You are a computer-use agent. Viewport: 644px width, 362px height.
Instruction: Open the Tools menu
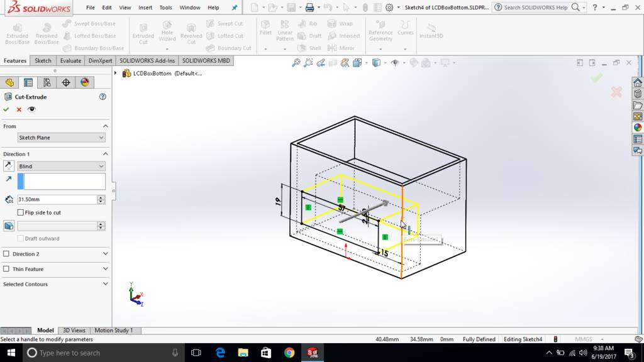pyautogui.click(x=165, y=8)
